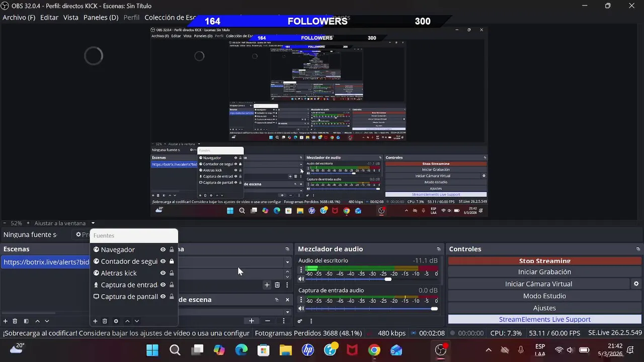Lock the Aletras kick source
The image size is (644, 362).
tap(172, 273)
